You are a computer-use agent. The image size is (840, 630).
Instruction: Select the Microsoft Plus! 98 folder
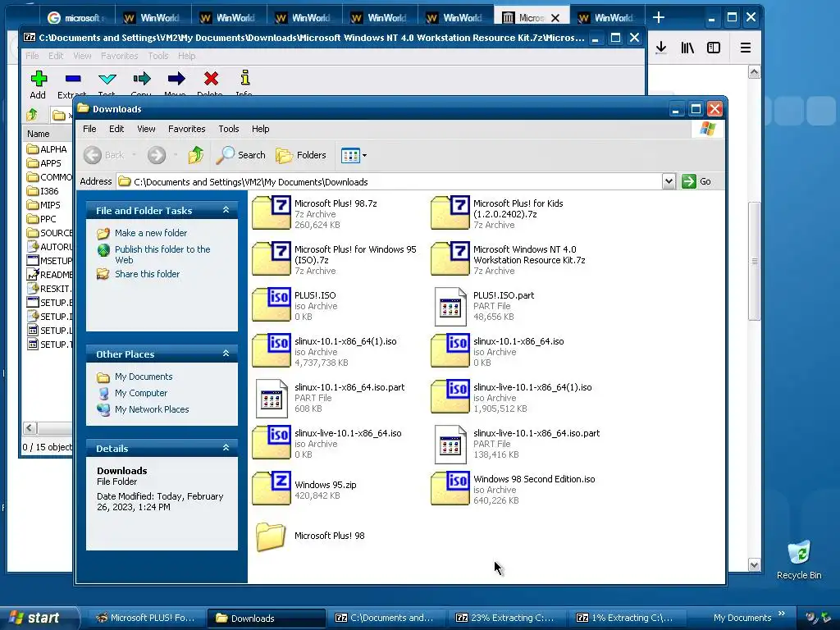coord(271,536)
